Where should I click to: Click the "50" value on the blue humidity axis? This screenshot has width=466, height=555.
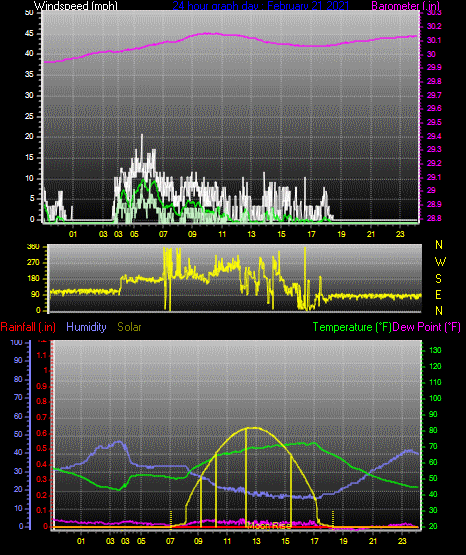point(18,434)
